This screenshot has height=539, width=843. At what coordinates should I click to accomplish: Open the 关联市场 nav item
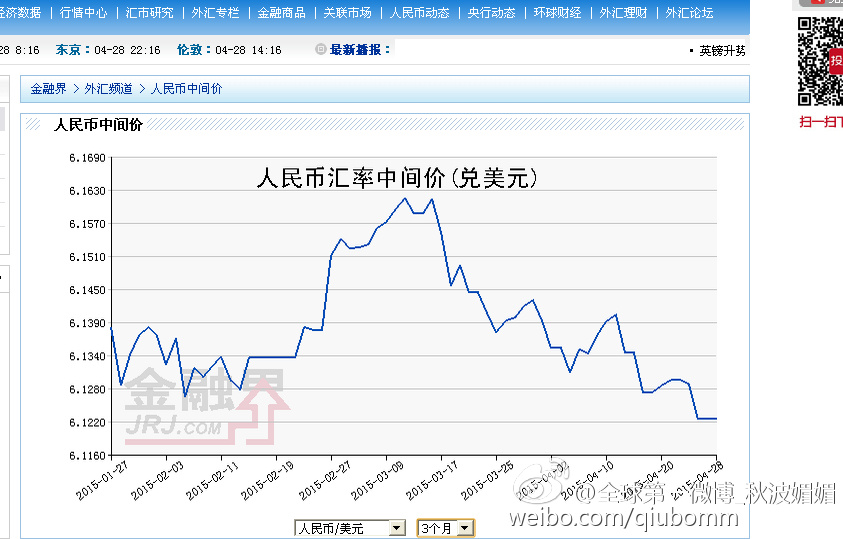pyautogui.click(x=347, y=13)
